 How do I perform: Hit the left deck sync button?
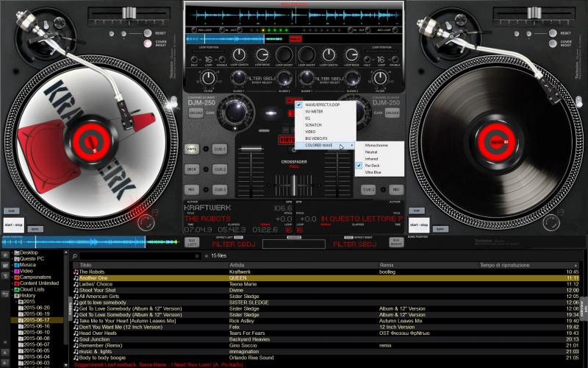pos(35,229)
